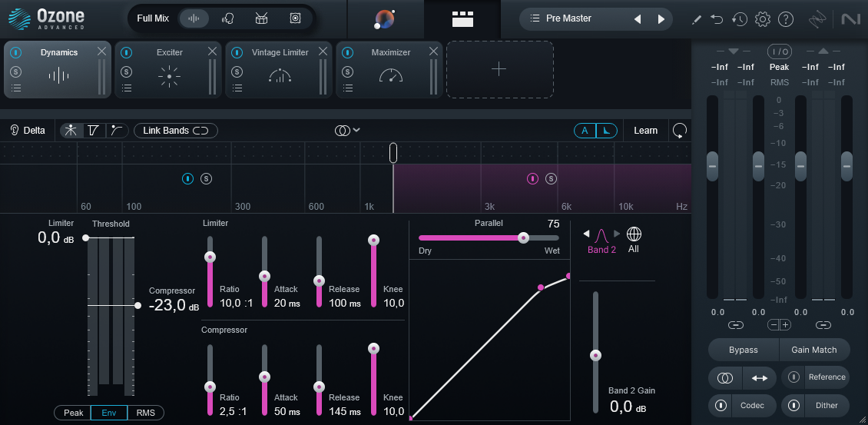Toggle the Exciter module power button
Image resolution: width=868 pixels, height=425 pixels.
click(x=127, y=52)
